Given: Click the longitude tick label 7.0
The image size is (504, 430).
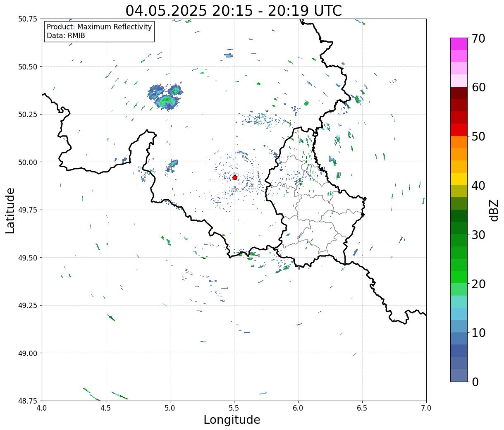Looking at the screenshot, I should 426,408.
